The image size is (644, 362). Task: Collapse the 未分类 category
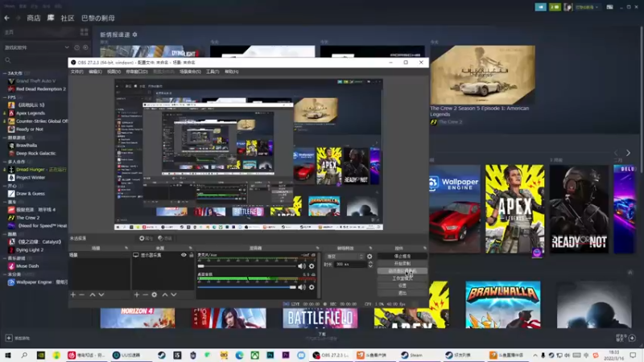(x=5, y=274)
